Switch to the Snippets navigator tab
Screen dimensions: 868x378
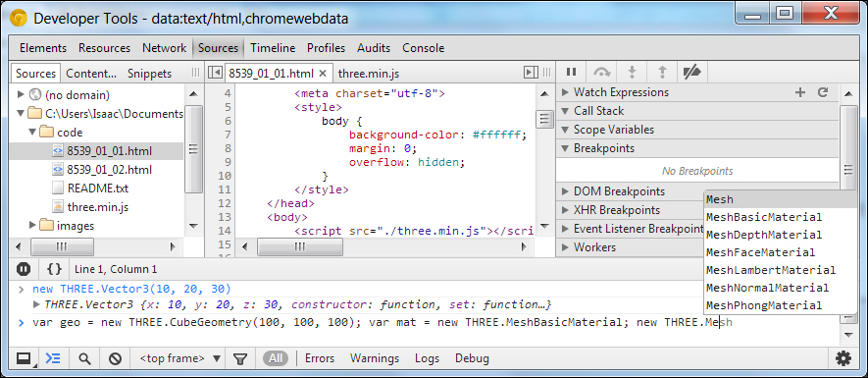pyautogui.click(x=149, y=74)
